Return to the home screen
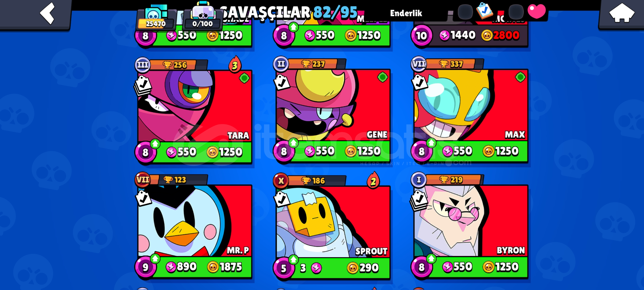644x290 pixels. pyautogui.click(x=621, y=13)
